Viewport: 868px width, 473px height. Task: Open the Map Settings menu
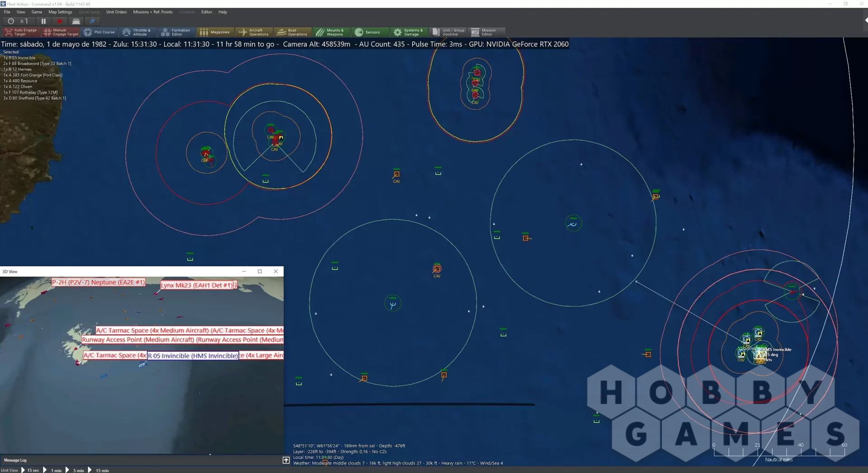60,12
